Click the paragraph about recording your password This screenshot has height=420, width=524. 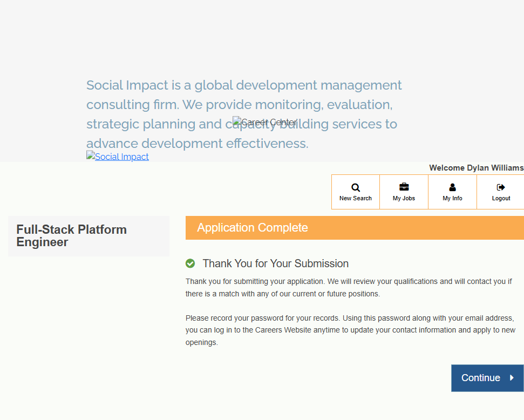[x=350, y=330]
